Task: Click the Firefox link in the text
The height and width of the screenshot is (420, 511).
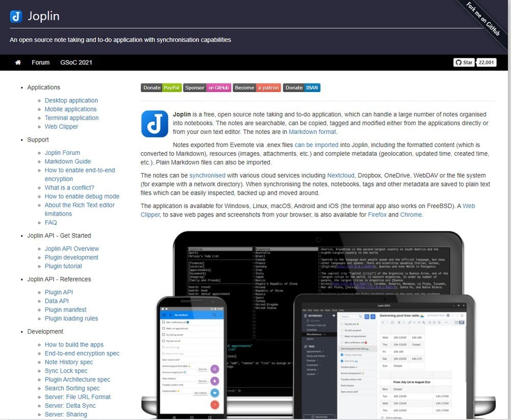Action: click(x=377, y=215)
